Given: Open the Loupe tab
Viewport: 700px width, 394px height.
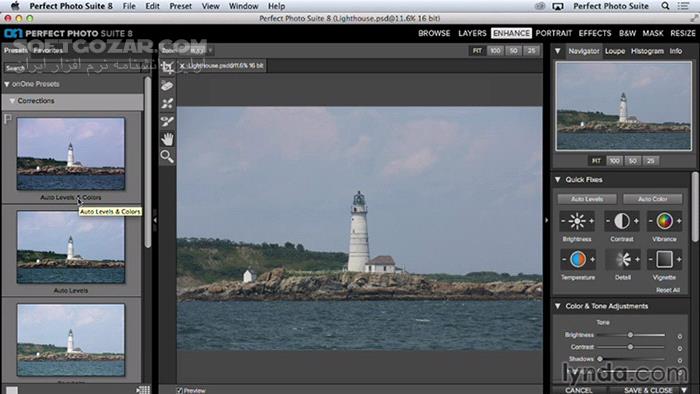Looking at the screenshot, I should click(615, 51).
